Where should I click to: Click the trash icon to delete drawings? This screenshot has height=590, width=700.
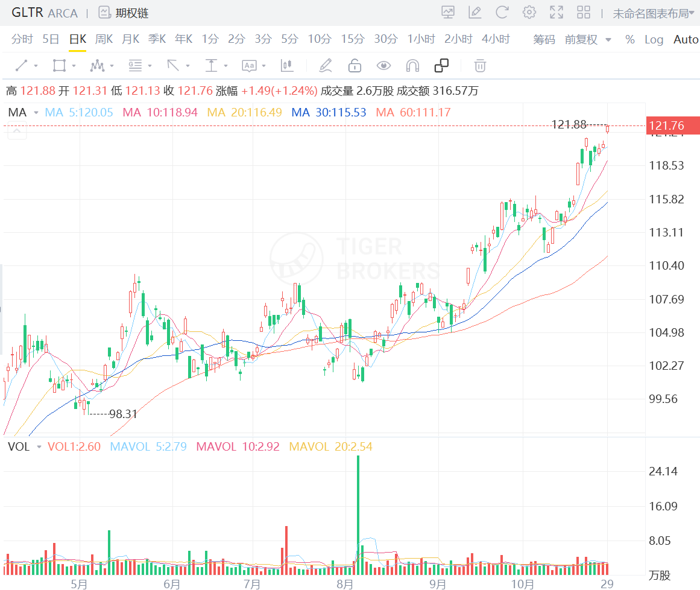(480, 65)
